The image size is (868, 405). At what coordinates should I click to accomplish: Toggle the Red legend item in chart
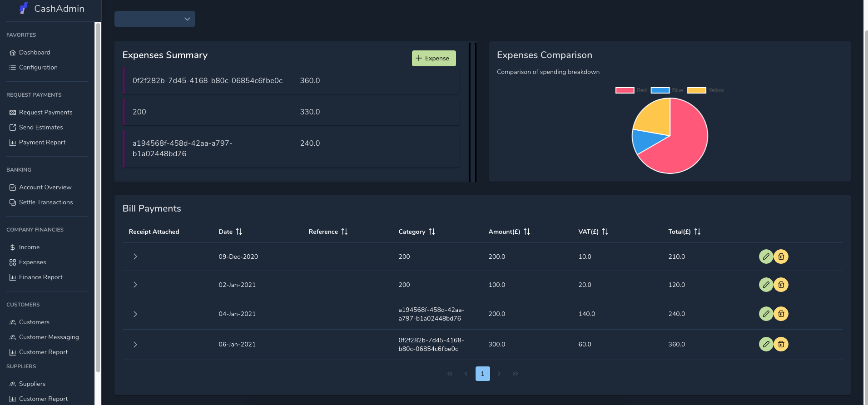[630, 90]
